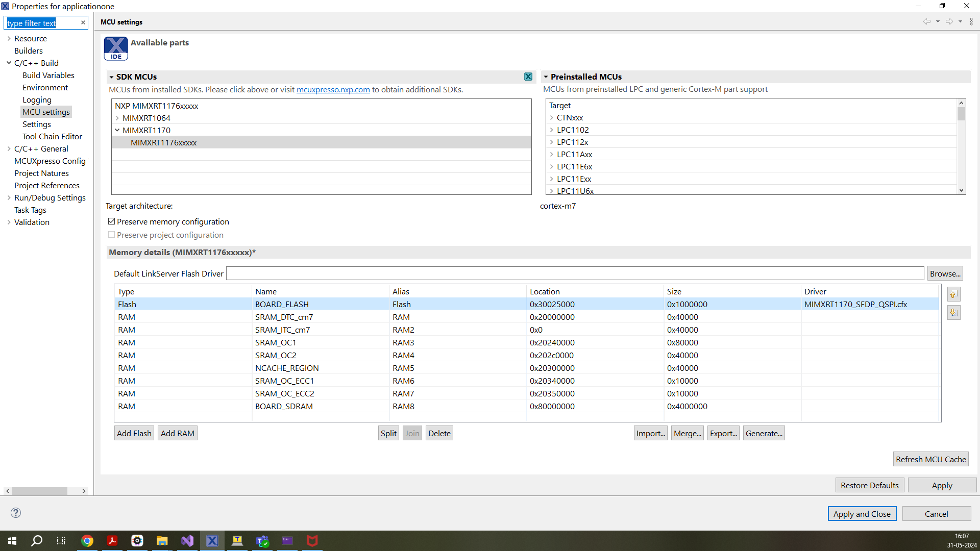Move selected memory region down with down-arrow icon
The image size is (980, 551).
953,312
